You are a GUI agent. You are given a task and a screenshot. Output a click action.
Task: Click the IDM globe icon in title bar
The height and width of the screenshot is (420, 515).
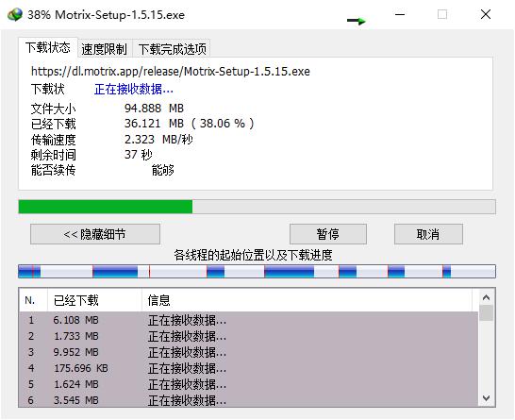point(15,15)
